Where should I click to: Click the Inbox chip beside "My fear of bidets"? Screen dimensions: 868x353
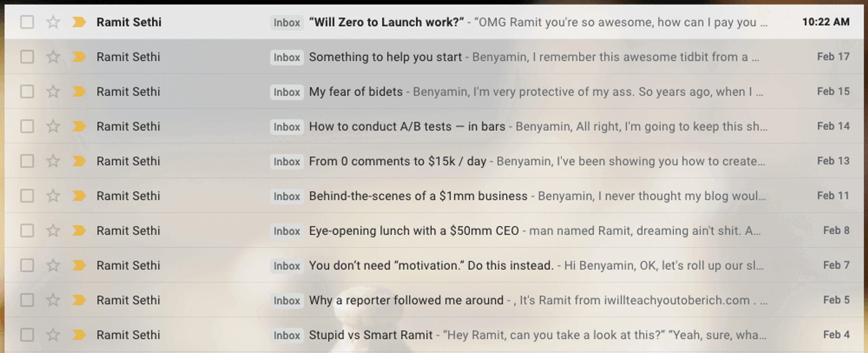pos(287,91)
